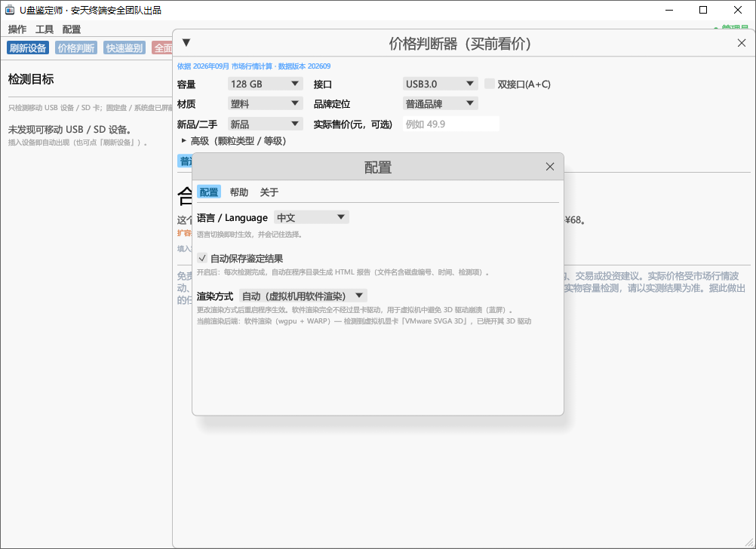Open the 品牌定位 普通品牌 dropdown

coord(440,103)
